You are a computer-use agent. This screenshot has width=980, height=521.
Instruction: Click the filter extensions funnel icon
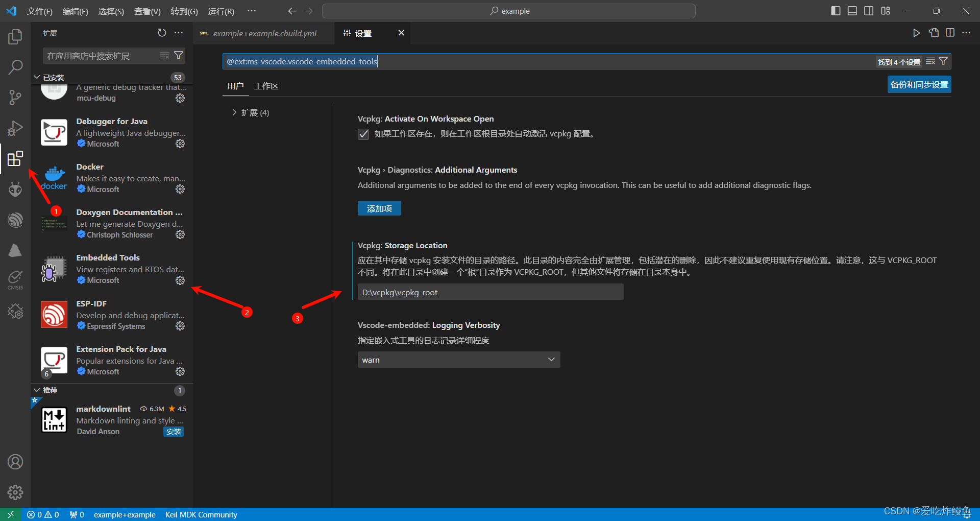coord(179,55)
